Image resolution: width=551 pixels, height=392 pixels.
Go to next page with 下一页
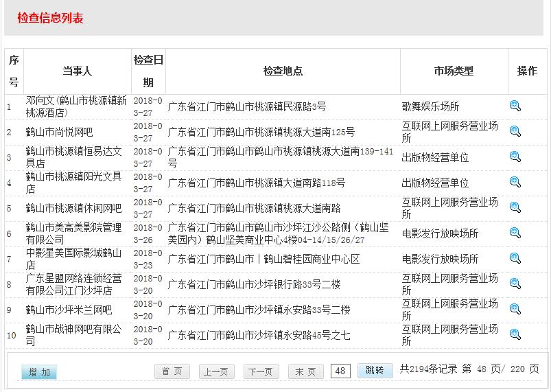261,371
